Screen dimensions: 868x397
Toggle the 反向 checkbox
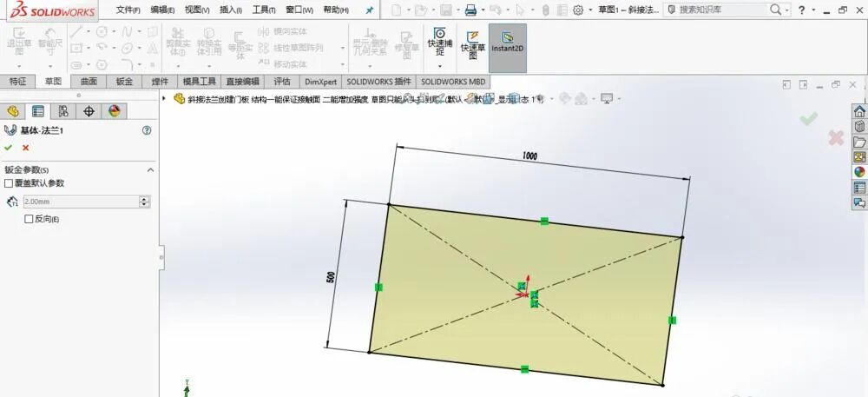coord(29,219)
